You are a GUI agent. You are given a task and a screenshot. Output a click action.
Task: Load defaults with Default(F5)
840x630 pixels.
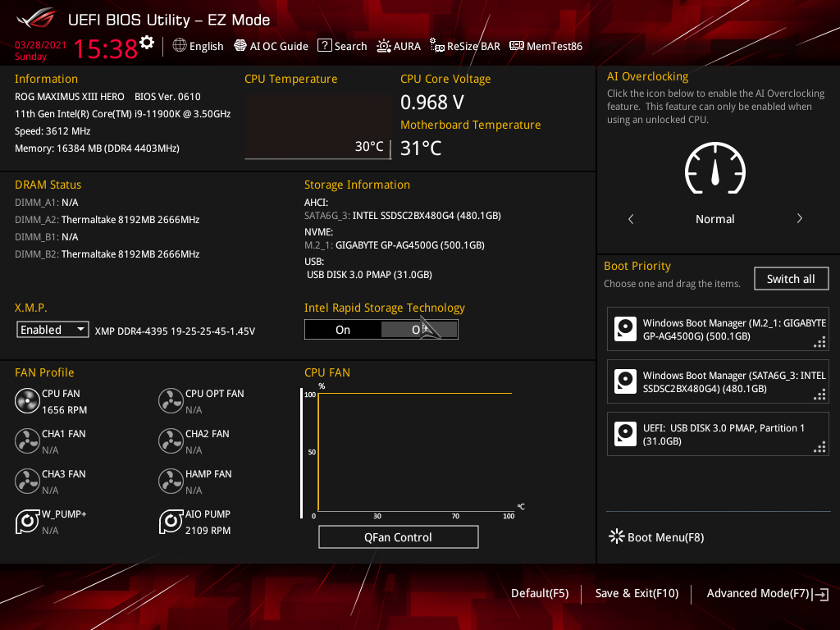[x=540, y=594]
